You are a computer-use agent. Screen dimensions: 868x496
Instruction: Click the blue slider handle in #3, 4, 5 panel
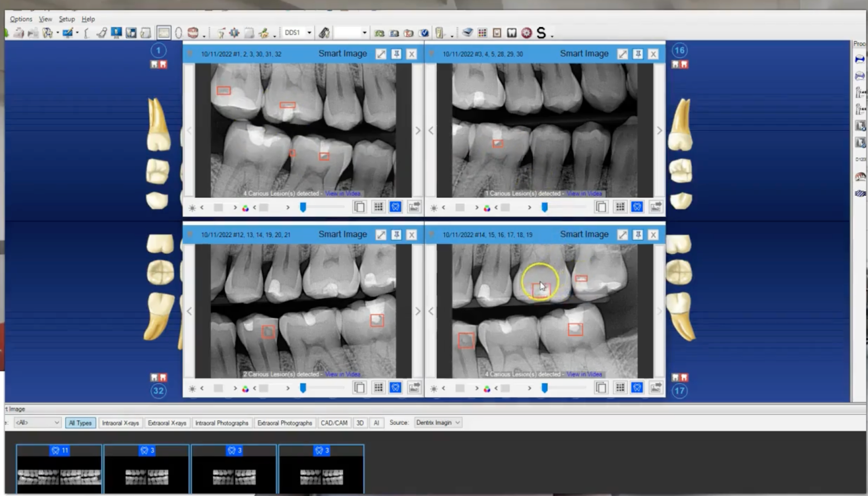tap(545, 207)
